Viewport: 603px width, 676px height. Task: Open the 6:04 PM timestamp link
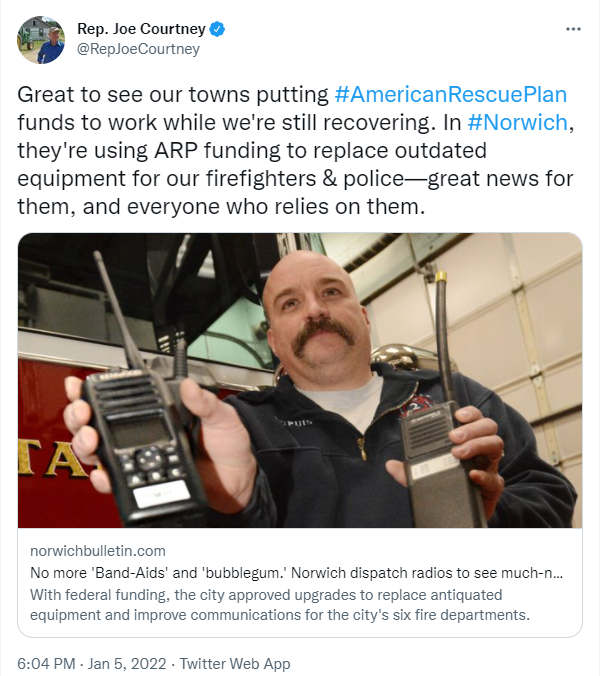[46, 663]
